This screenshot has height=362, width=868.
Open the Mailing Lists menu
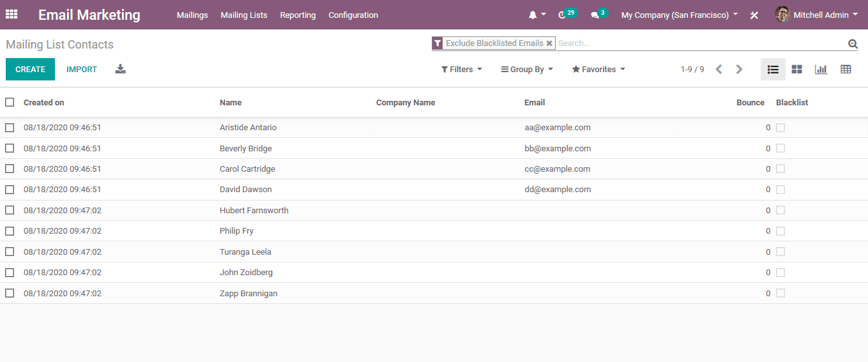[244, 15]
